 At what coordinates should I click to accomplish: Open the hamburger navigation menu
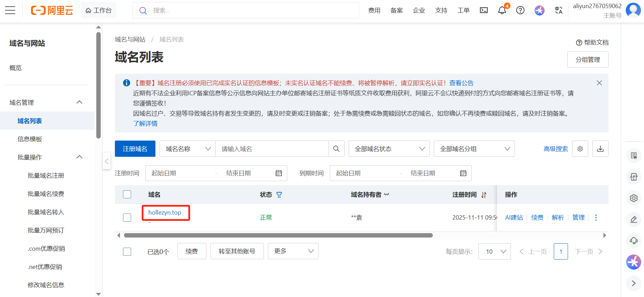pos(10,10)
